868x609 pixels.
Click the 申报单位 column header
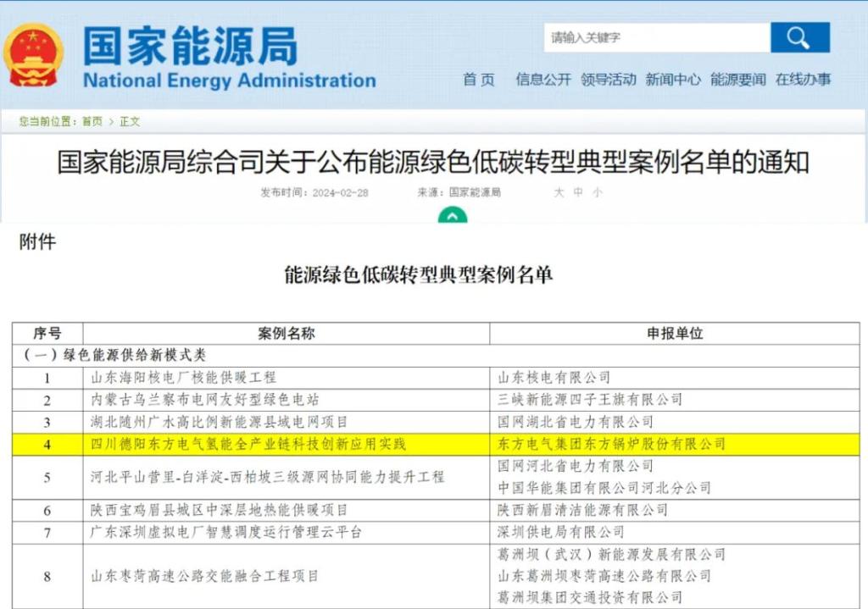[x=675, y=334]
